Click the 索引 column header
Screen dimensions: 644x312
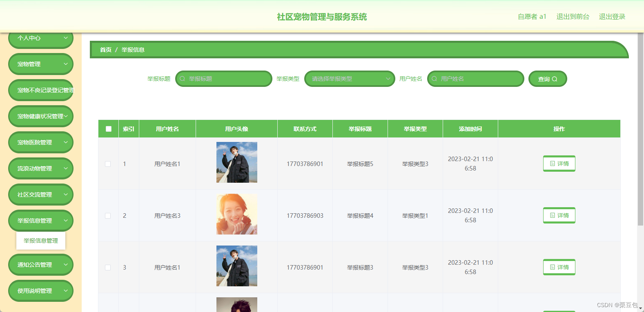pyautogui.click(x=129, y=129)
